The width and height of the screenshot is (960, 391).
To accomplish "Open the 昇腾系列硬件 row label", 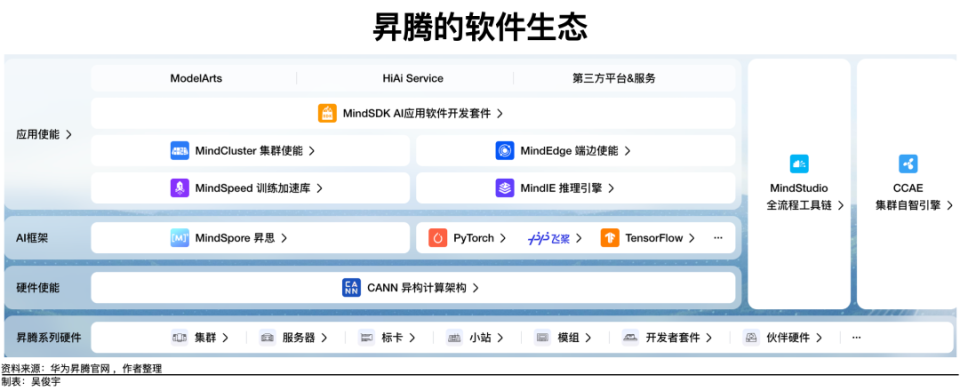I will [x=49, y=337].
